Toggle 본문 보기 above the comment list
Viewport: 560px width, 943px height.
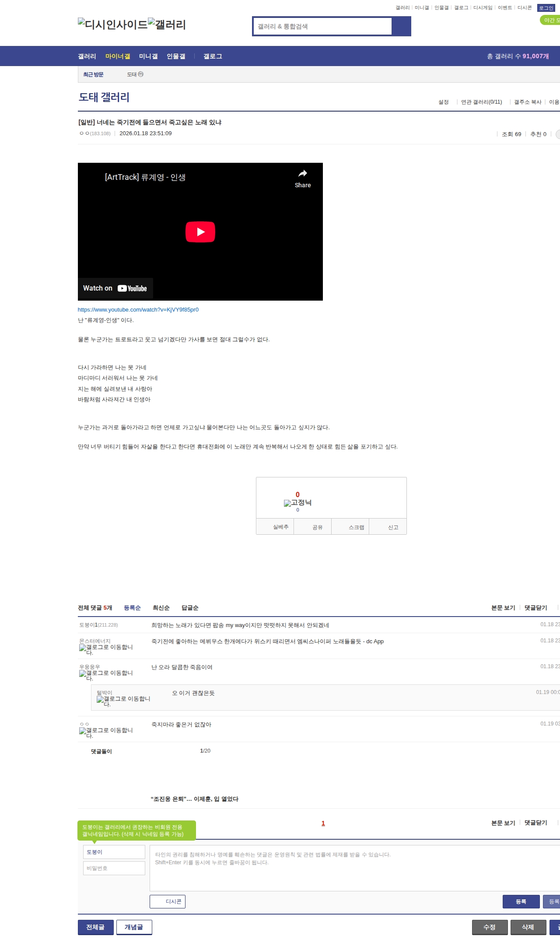click(x=503, y=608)
